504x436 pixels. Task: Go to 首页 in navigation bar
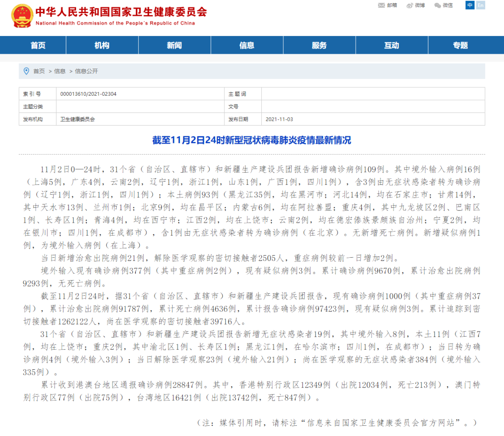point(38,45)
